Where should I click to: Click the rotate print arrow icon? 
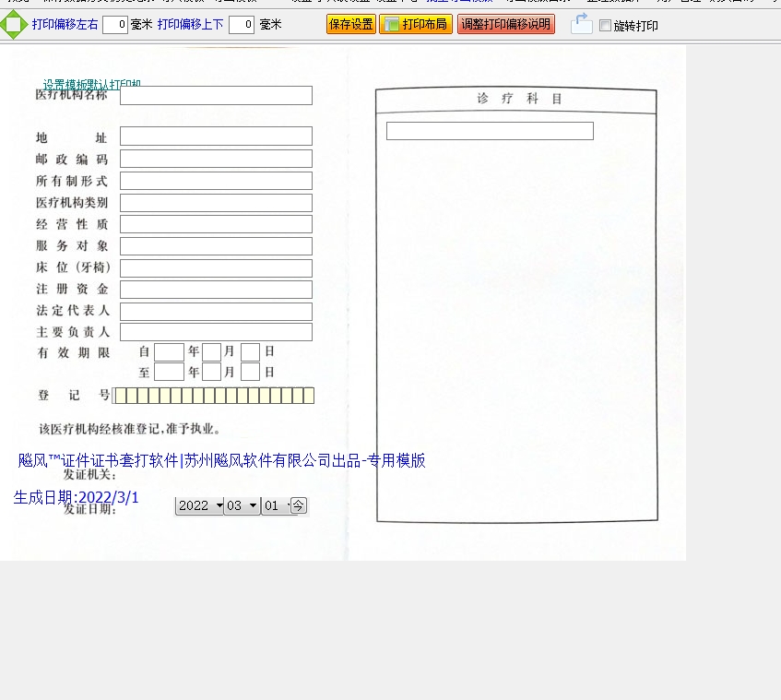point(581,25)
